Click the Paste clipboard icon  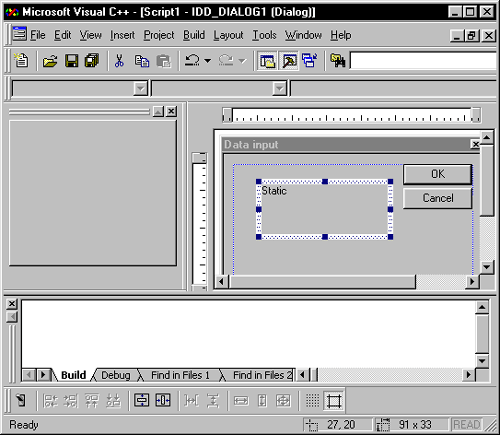pos(163,61)
